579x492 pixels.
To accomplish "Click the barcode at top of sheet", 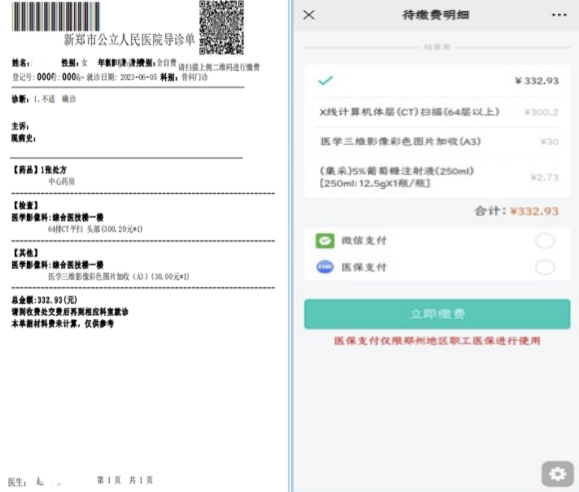I will pyautogui.click(x=56, y=17).
